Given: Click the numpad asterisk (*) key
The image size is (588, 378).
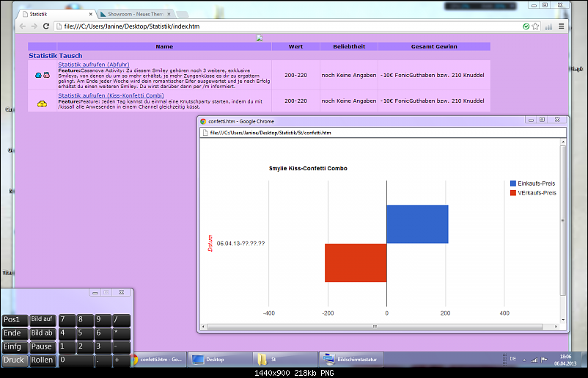Looking at the screenshot, I should pos(122,333).
